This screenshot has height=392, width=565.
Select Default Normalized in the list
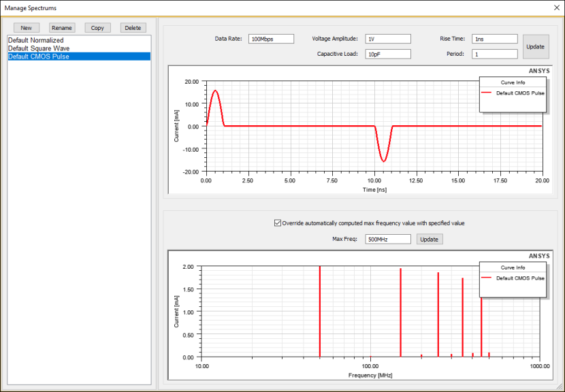coord(35,41)
